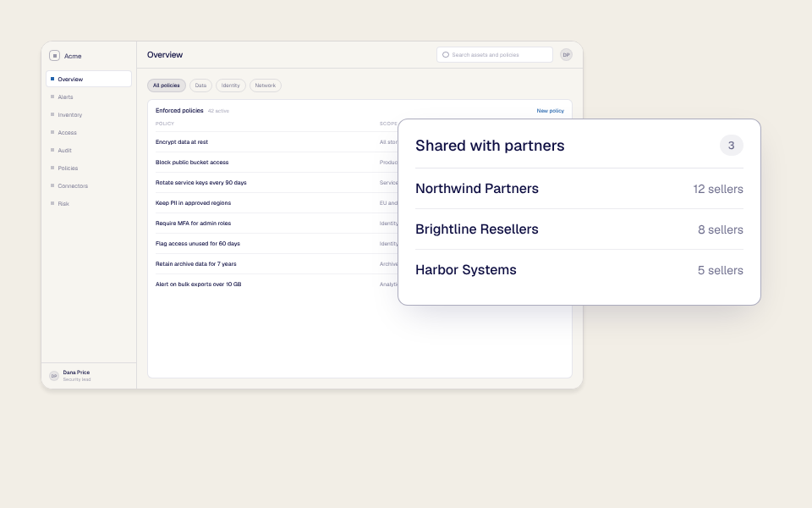
Task: Filter policies by Network
Action: 265,86
